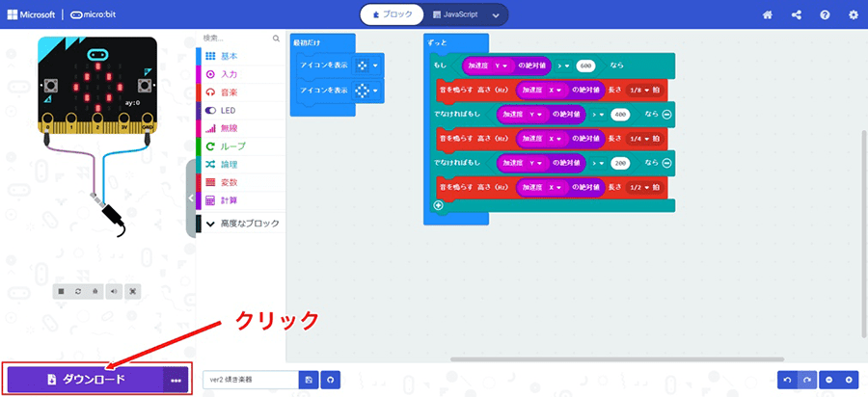Expand 高度なブロック advanced blocks
Viewport: 868px width, 397px height.
[242, 224]
